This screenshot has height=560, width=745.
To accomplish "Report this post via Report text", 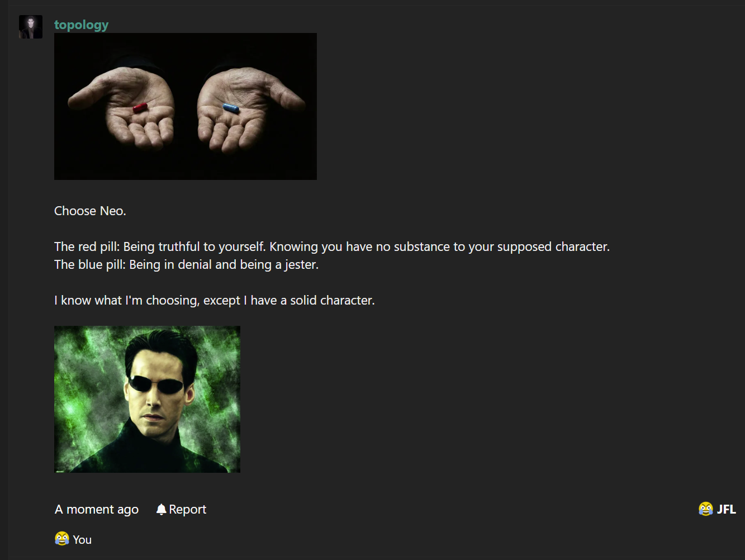I will (188, 509).
